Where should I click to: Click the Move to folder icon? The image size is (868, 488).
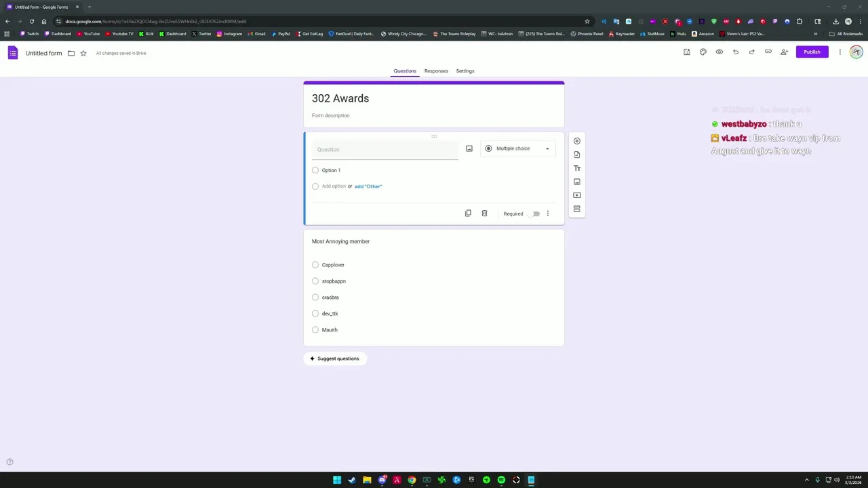(71, 53)
